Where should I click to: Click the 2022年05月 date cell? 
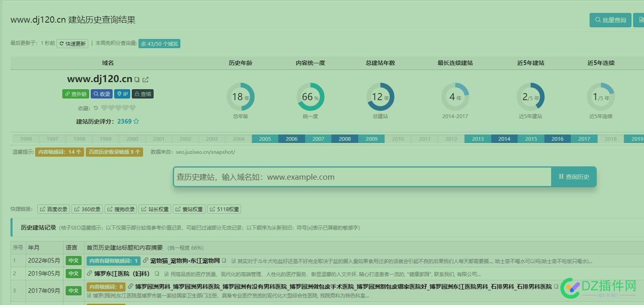pos(44,261)
